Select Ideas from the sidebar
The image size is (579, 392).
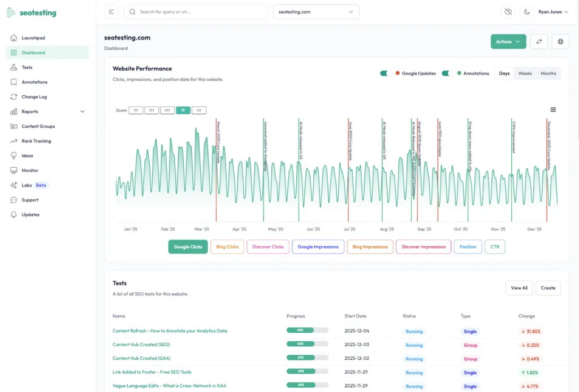(x=27, y=155)
